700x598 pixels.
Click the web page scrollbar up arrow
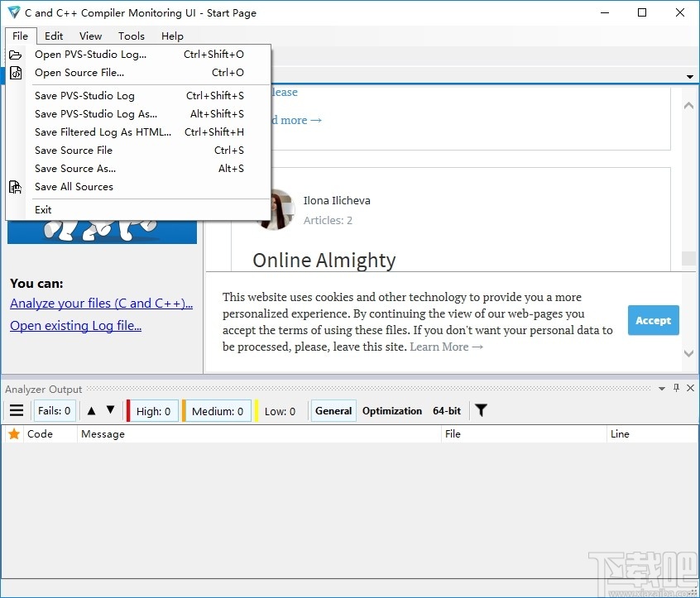click(688, 105)
